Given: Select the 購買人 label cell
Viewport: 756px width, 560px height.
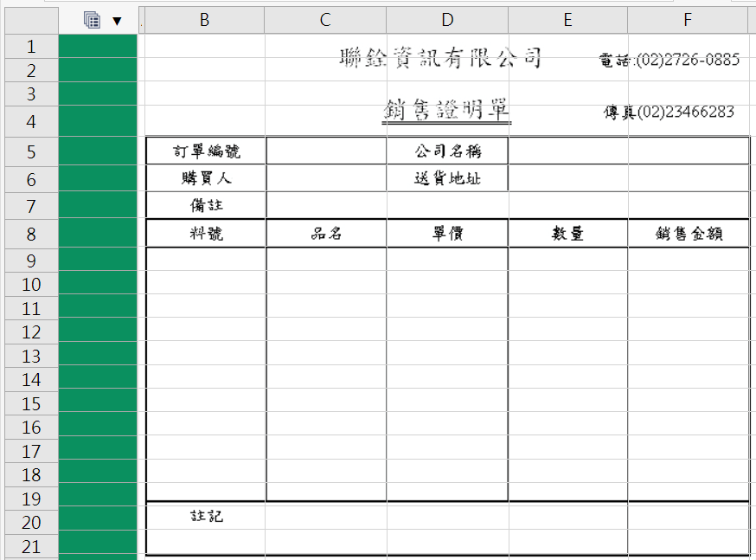Looking at the screenshot, I should pyautogui.click(x=206, y=178).
